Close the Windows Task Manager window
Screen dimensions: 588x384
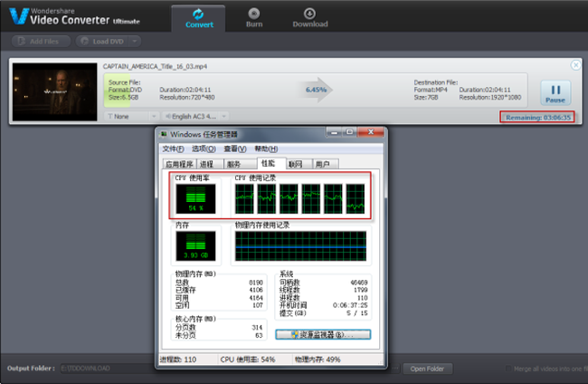[371, 132]
